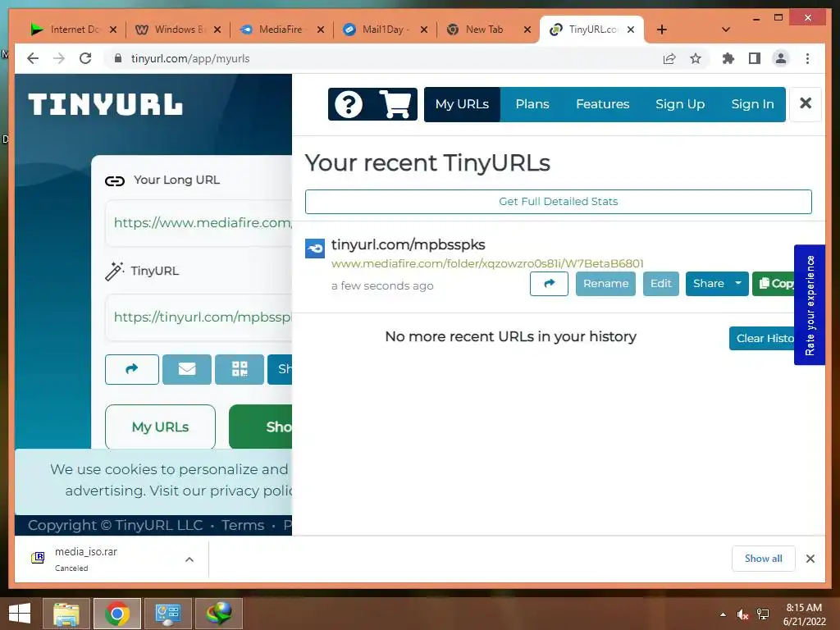Click the Terms link in the footer
840x630 pixels.
click(x=243, y=525)
